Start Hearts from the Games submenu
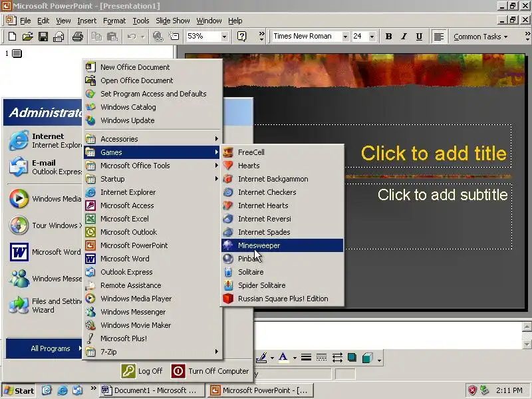Viewport: 532px width, 399px height. (282, 166)
